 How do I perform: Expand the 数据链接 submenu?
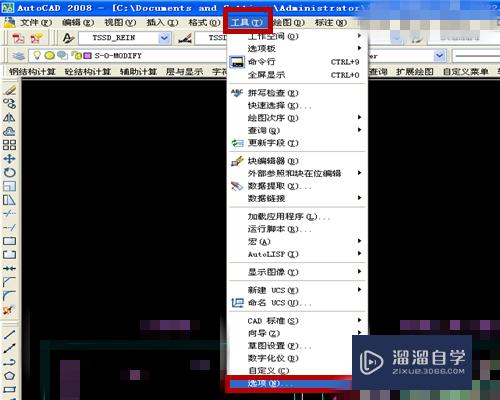click(298, 198)
